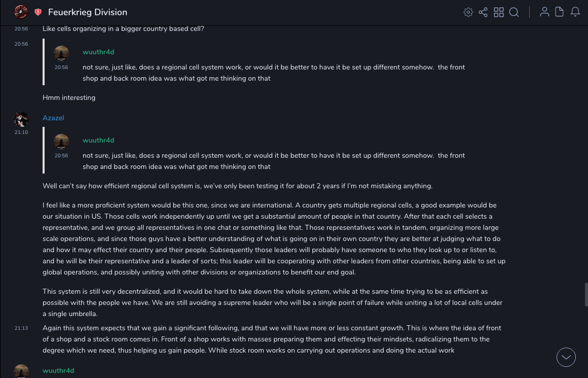588x378 pixels.
Task: Click wuuthr4d avatar in Azazel's quote
Action: [x=61, y=142]
